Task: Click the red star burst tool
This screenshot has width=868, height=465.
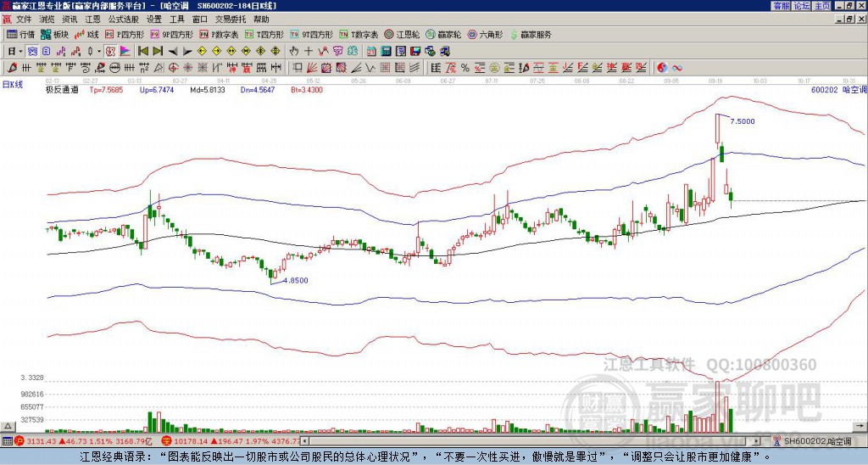Action: click(188, 68)
